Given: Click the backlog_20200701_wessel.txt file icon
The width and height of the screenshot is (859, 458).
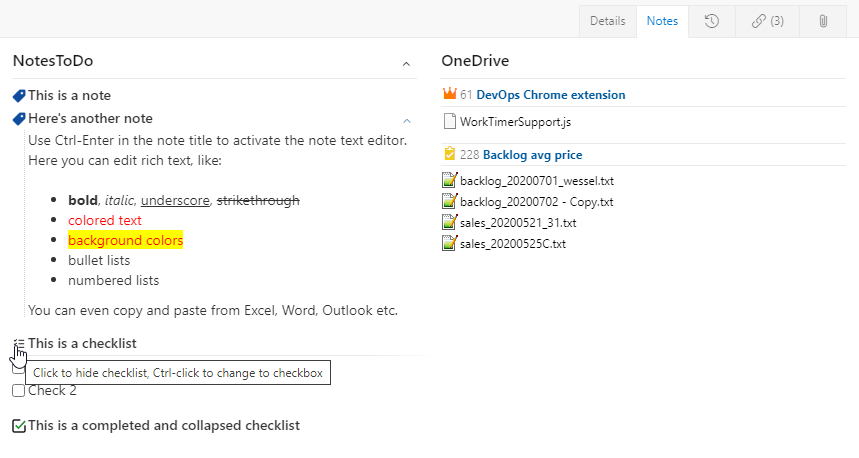Looking at the screenshot, I should [x=449, y=180].
